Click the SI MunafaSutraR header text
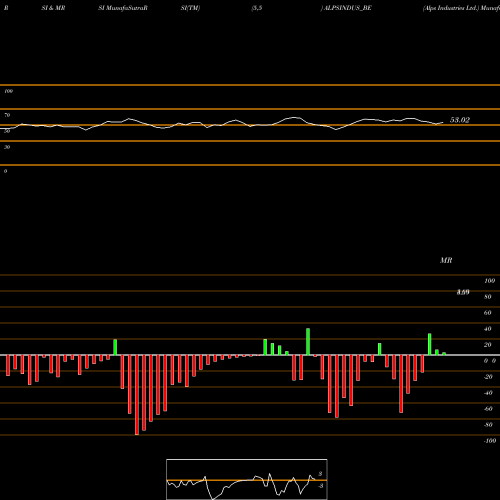Image resolution: width=500 pixels, height=500 pixels. coord(123,8)
